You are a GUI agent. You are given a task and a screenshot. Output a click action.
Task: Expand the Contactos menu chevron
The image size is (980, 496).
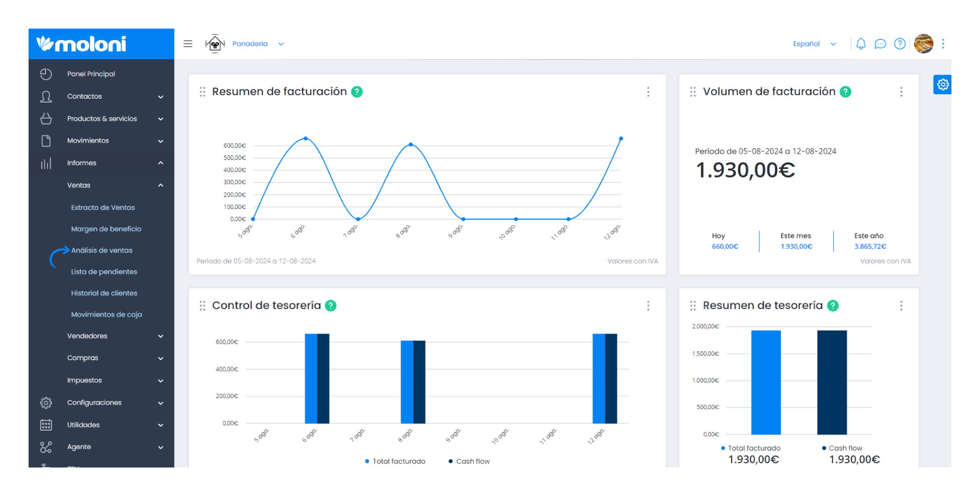161,97
